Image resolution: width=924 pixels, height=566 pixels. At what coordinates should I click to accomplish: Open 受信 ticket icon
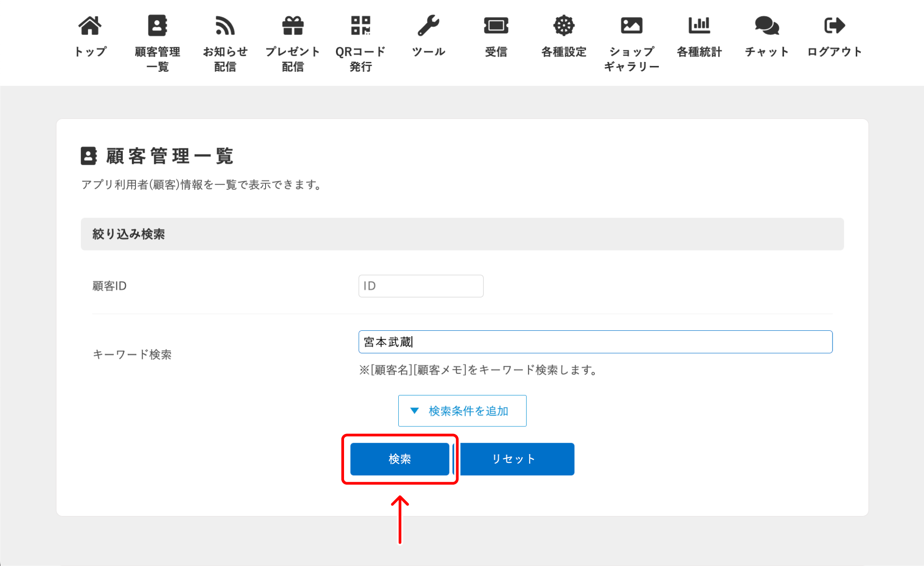tap(496, 26)
